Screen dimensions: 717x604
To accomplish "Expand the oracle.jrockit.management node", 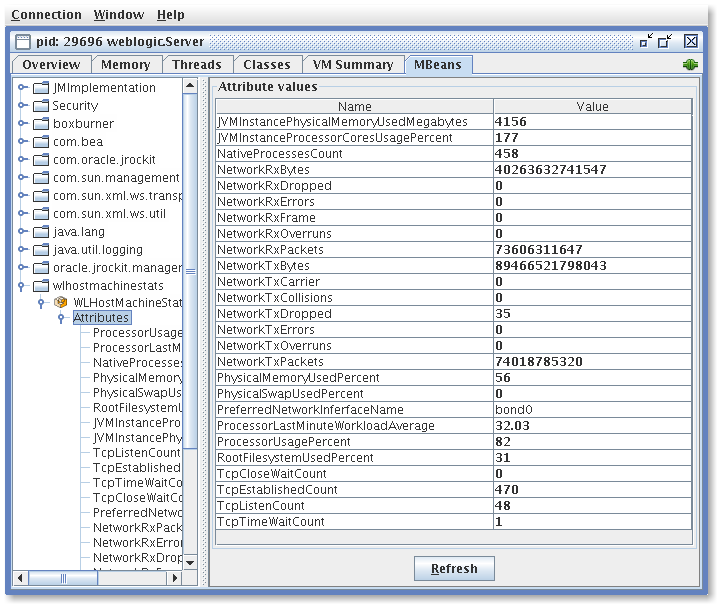I will click(x=22, y=267).
